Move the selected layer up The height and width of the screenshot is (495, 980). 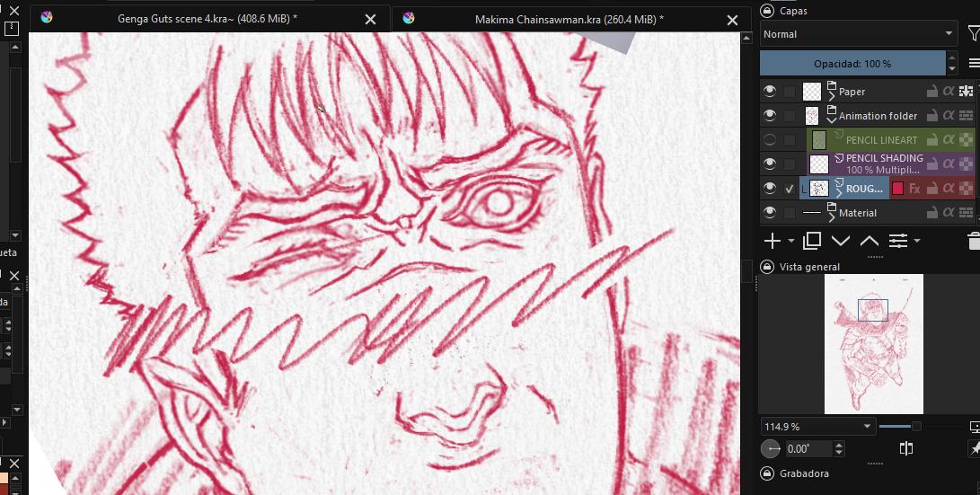coord(870,241)
